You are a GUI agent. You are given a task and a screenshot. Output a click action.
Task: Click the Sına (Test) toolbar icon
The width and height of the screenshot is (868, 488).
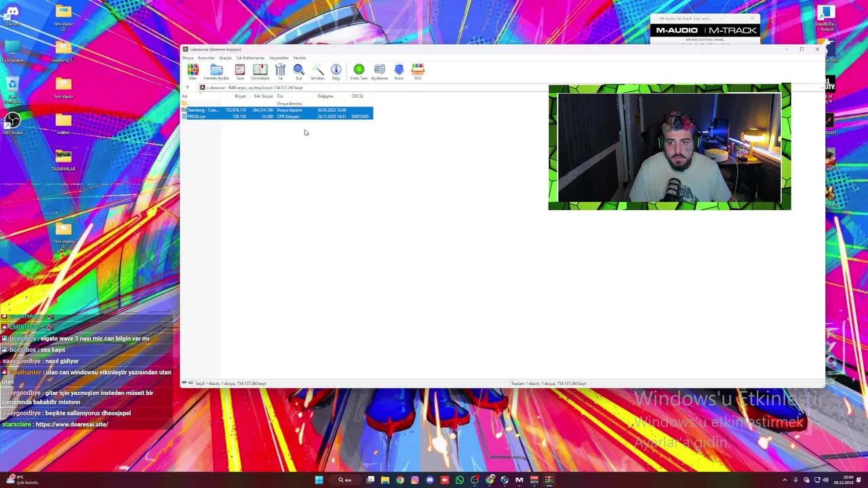[x=240, y=72]
